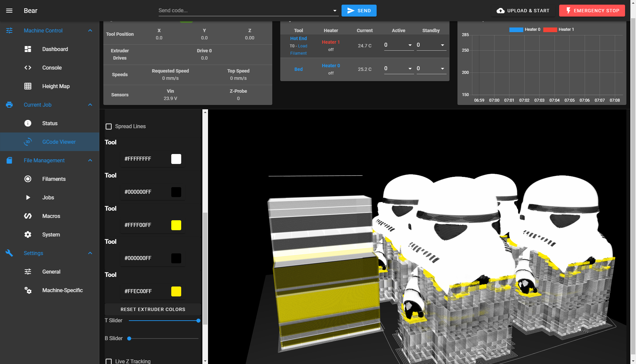Viewport: 636px width, 364px height.
Task: Click the T Slider handle
Action: click(x=198, y=321)
